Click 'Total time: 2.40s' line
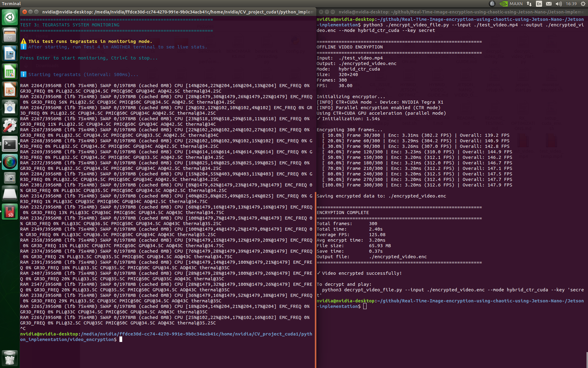Image resolution: width=588 pixels, height=368 pixels. (x=350, y=229)
